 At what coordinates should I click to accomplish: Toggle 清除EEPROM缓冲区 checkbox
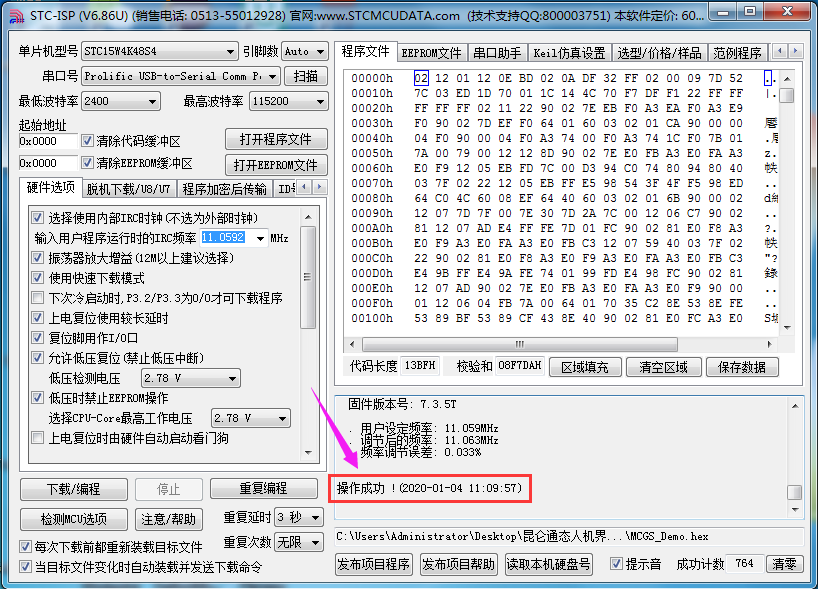[88, 163]
